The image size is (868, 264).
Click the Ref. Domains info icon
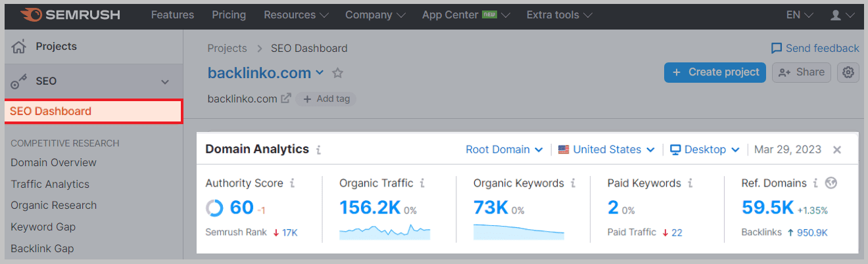[x=815, y=184]
